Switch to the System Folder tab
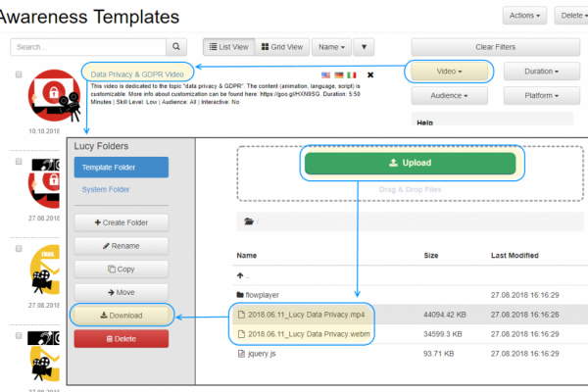 (106, 189)
